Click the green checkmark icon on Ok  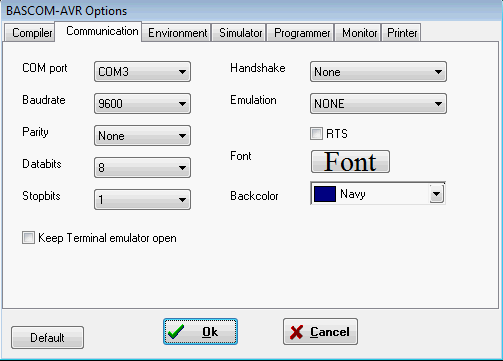tap(176, 332)
